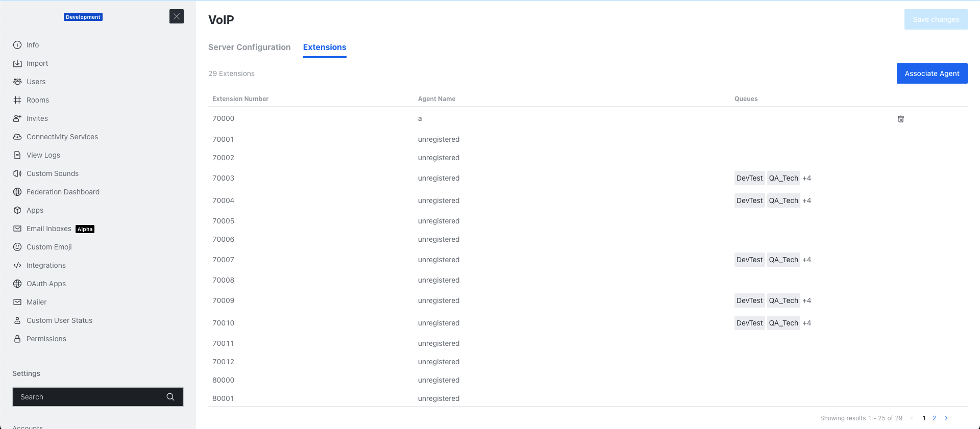Delete extension 70000 with trash icon
980x429 pixels.
point(901,119)
